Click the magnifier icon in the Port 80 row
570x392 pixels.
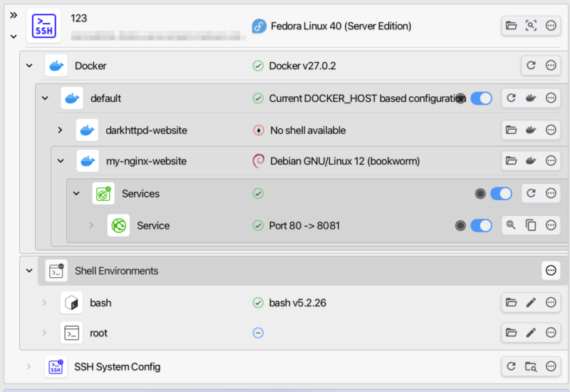coord(511,225)
